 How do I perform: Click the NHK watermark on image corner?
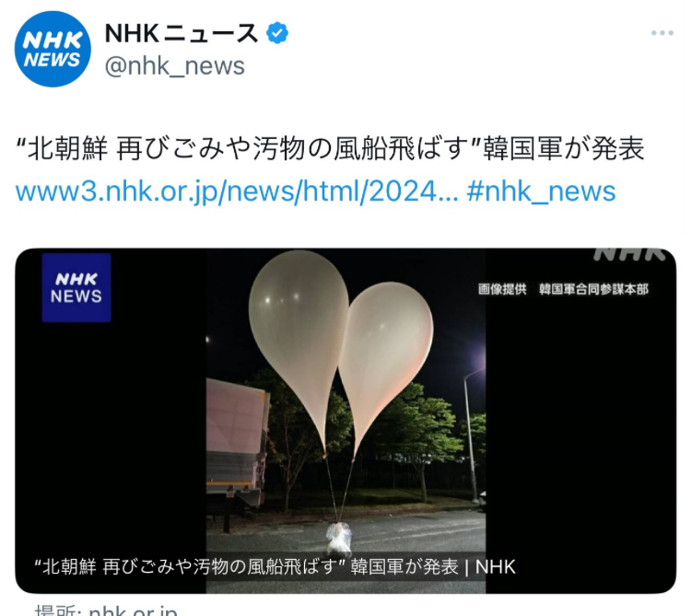click(x=629, y=254)
